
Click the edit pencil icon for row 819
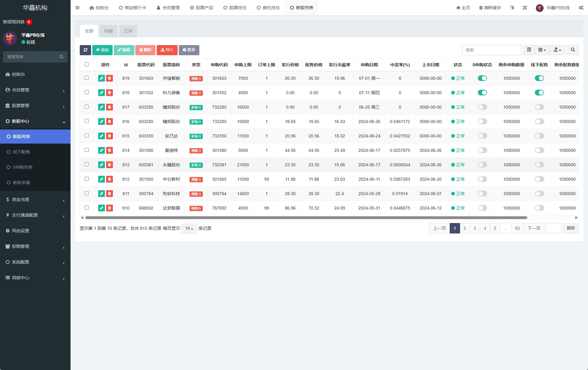point(101,78)
